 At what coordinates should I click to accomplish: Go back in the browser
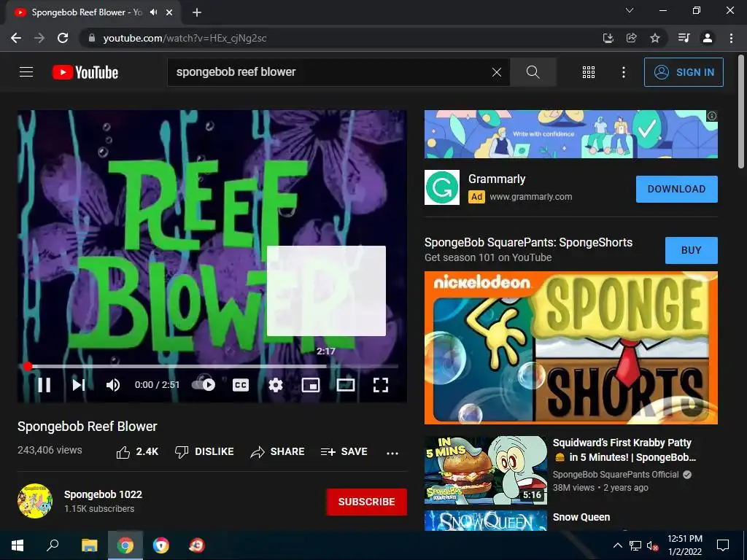pyautogui.click(x=16, y=38)
